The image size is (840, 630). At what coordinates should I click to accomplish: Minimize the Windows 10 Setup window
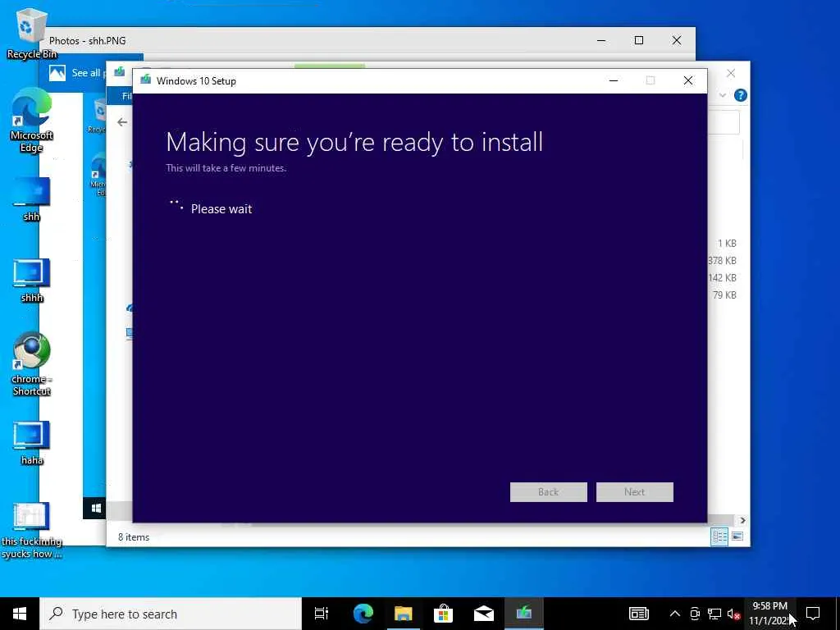click(614, 80)
